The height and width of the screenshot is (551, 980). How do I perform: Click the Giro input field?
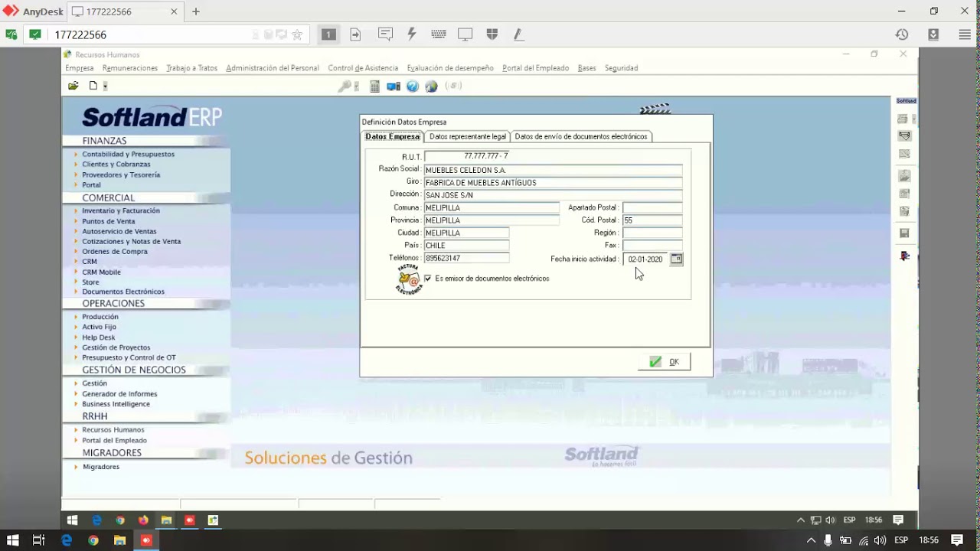553,182
